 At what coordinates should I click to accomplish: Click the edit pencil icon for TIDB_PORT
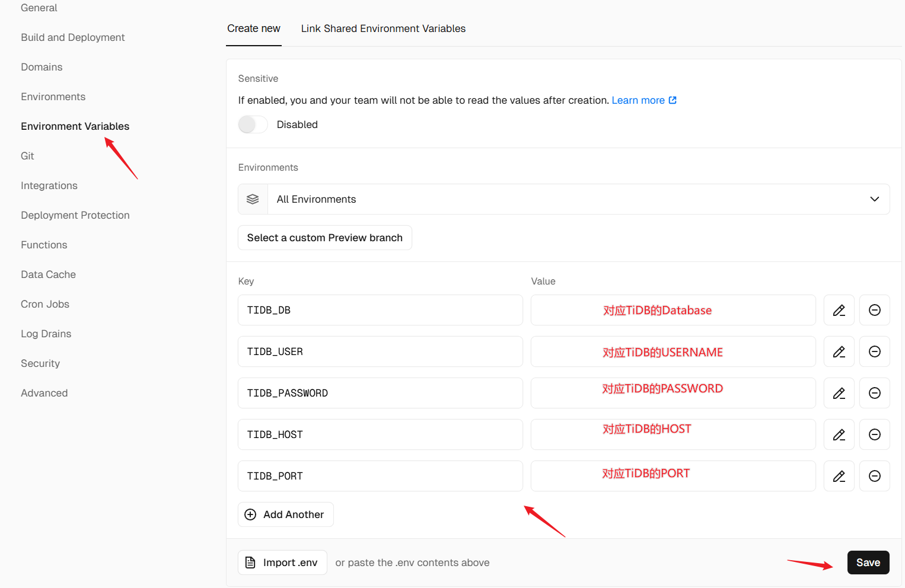click(x=839, y=476)
